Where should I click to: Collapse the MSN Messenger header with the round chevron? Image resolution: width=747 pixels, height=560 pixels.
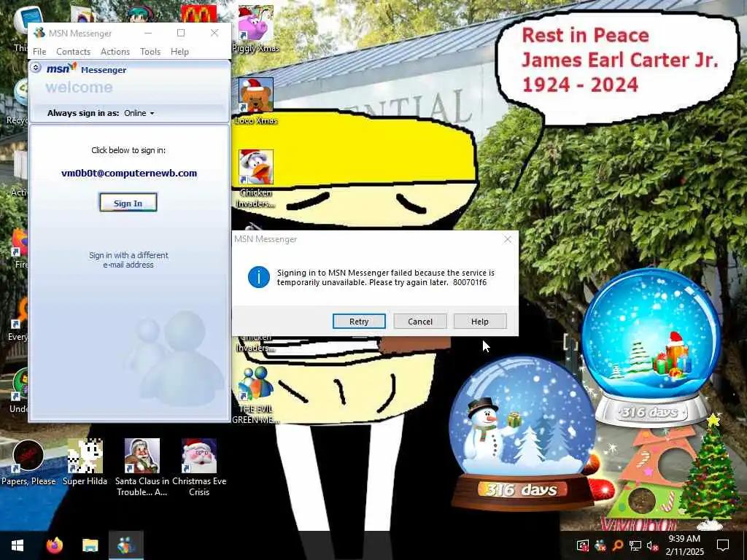point(36,68)
